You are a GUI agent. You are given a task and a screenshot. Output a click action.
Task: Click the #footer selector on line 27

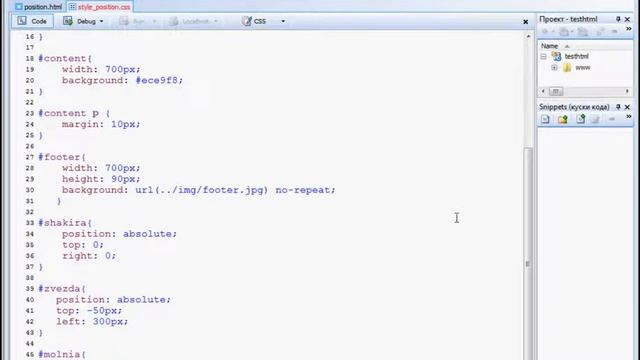point(62,157)
